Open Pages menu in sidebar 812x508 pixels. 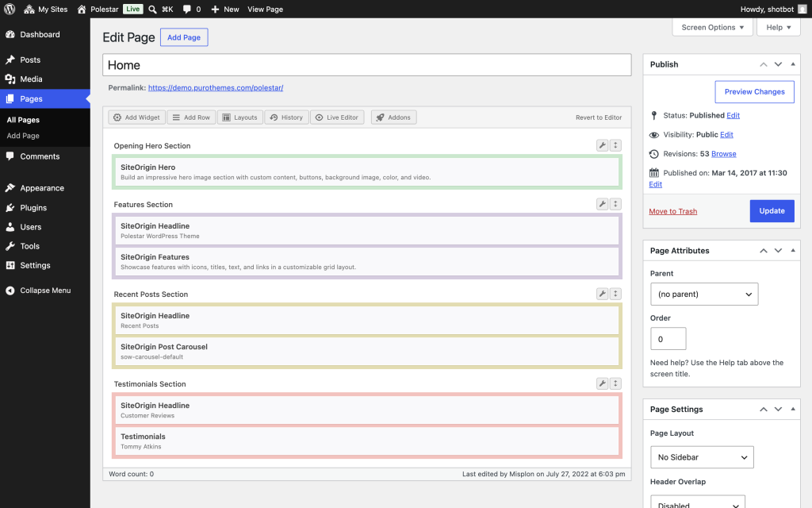click(x=45, y=98)
